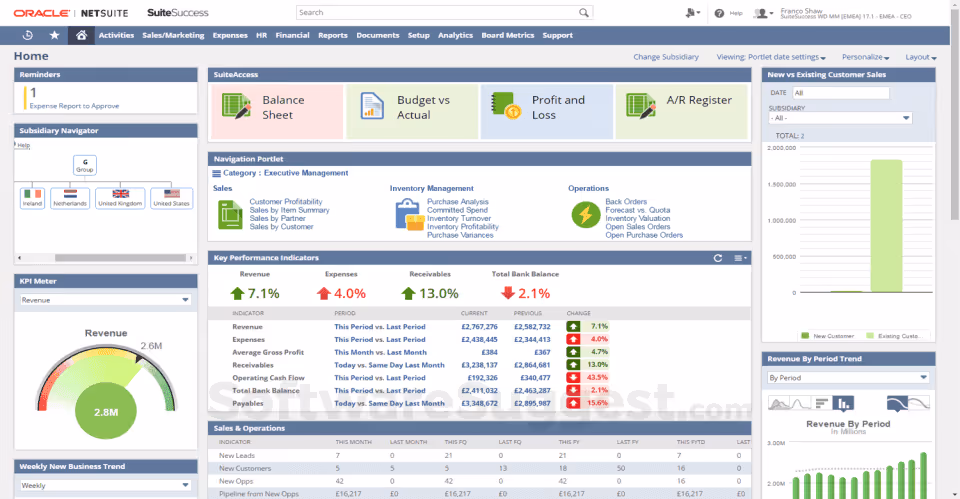
Task: Click the Existing Customer green bar
Action: (886, 226)
